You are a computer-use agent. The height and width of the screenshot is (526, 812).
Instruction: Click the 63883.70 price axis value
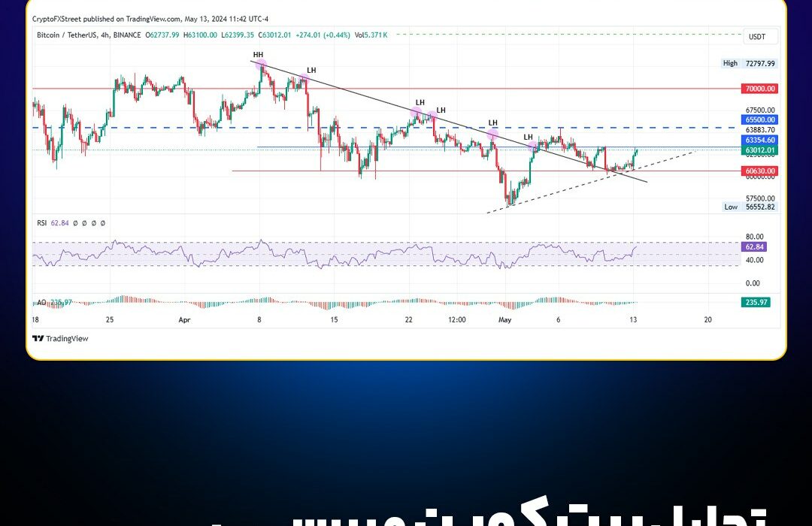[759, 130]
